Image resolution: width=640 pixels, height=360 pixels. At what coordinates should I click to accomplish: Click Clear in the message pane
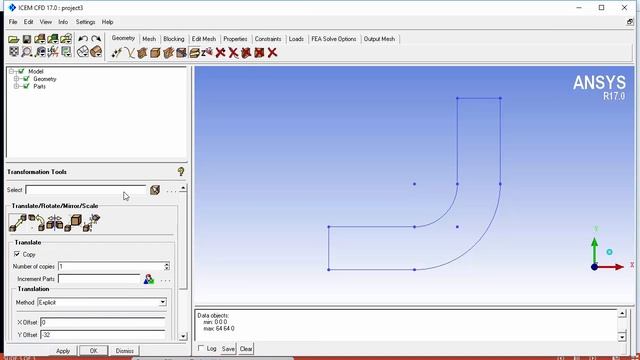click(x=246, y=349)
